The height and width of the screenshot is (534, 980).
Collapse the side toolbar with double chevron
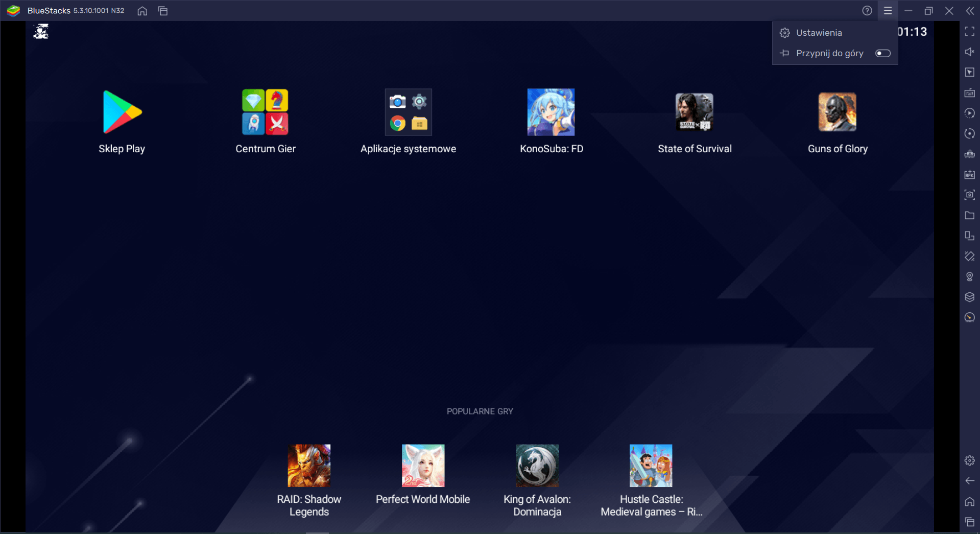click(x=970, y=11)
